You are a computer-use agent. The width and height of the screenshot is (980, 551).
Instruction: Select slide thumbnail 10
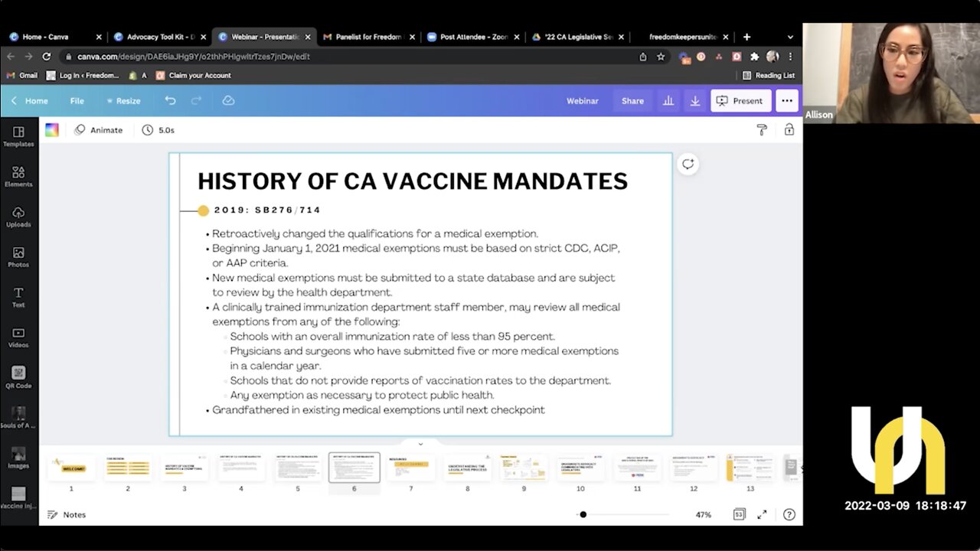(580, 468)
